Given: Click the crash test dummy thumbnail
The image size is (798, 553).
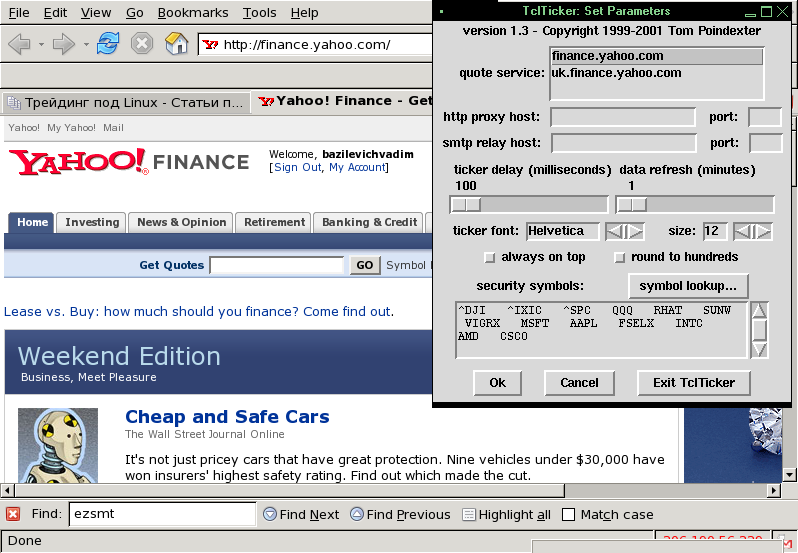Looking at the screenshot, I should pos(58,445).
